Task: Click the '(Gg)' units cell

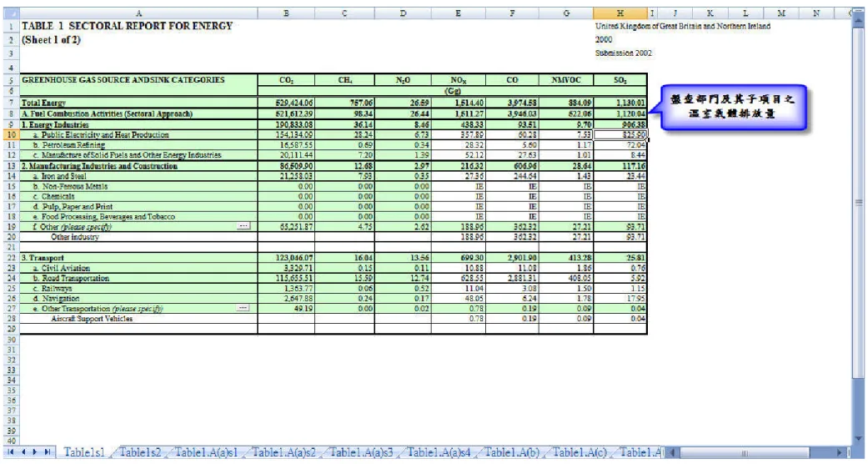Action: [x=452, y=91]
